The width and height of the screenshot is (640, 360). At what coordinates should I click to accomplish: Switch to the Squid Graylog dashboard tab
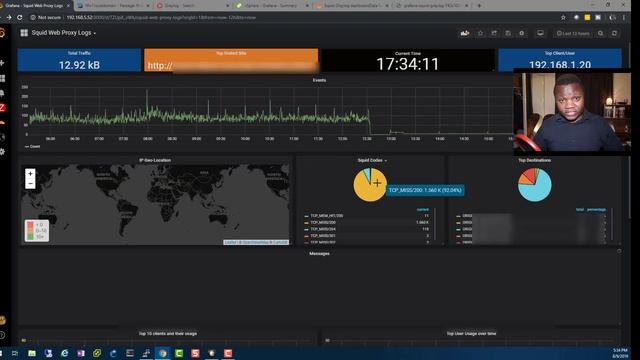351,5
